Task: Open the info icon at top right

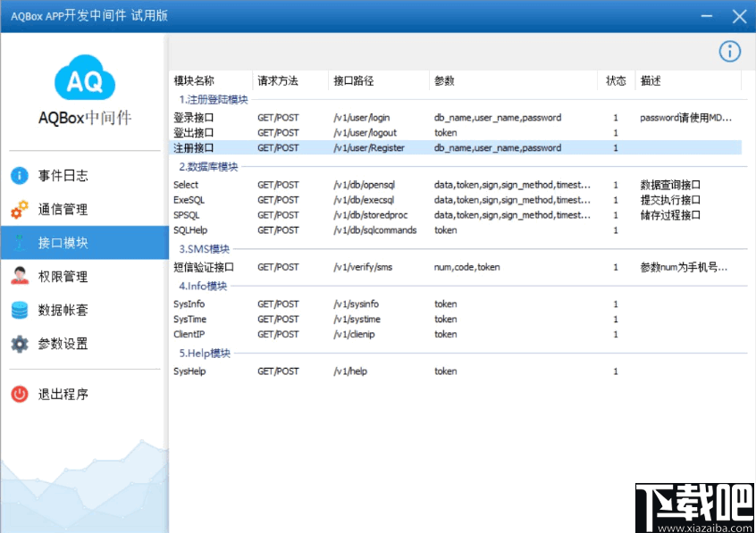Action: pyautogui.click(x=730, y=52)
